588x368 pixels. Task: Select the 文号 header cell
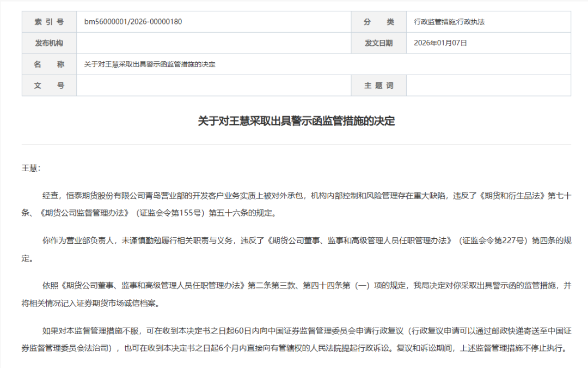[x=48, y=86]
